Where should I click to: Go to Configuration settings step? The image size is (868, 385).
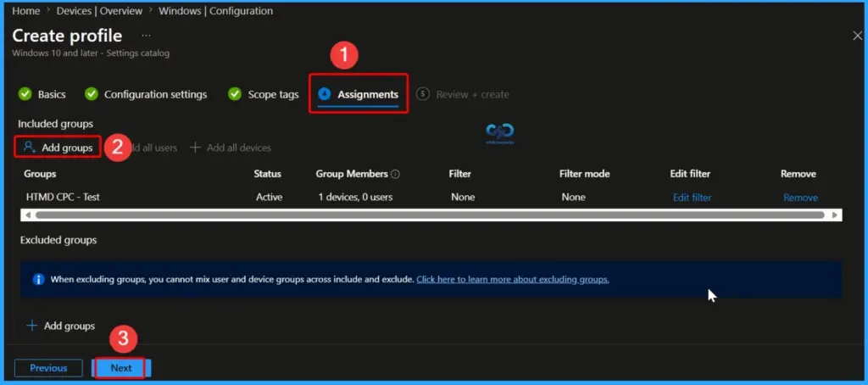click(147, 95)
